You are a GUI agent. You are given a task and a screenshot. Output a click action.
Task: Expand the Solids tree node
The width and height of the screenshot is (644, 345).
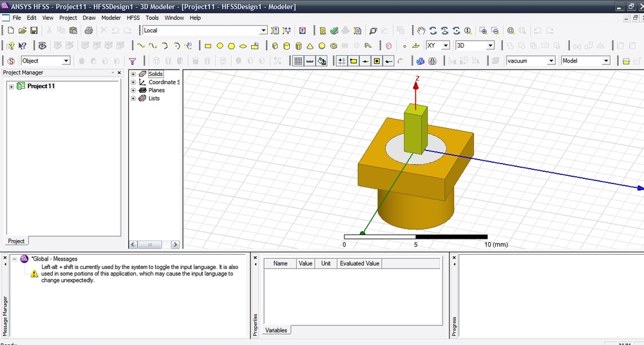click(x=133, y=74)
